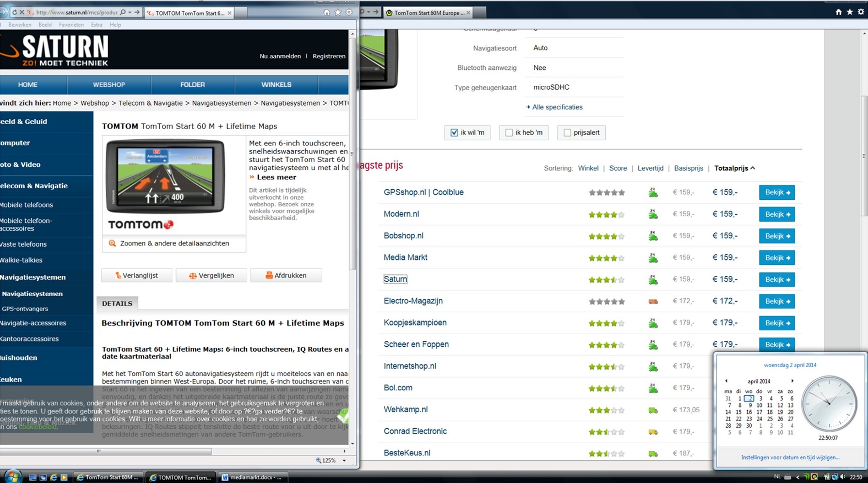
Task: Sort listings by Levertijd
Action: pos(650,168)
